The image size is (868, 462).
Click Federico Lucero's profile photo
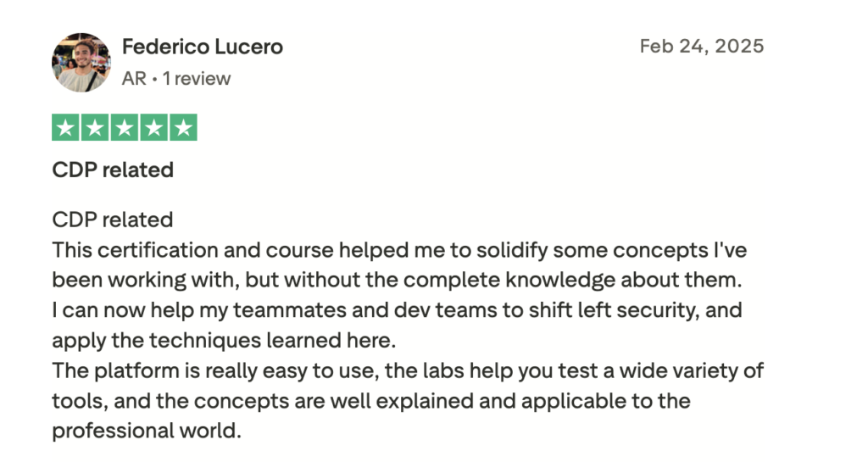click(81, 62)
